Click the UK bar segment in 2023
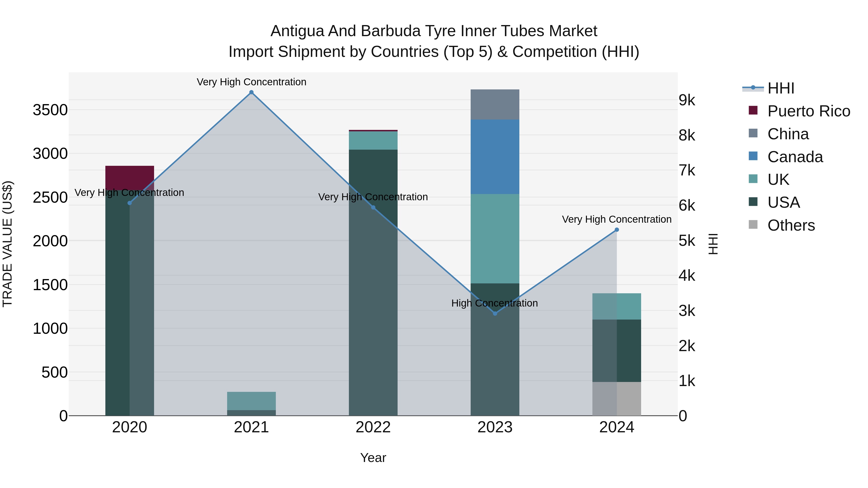This screenshot has width=868, height=488. pyautogui.click(x=495, y=239)
